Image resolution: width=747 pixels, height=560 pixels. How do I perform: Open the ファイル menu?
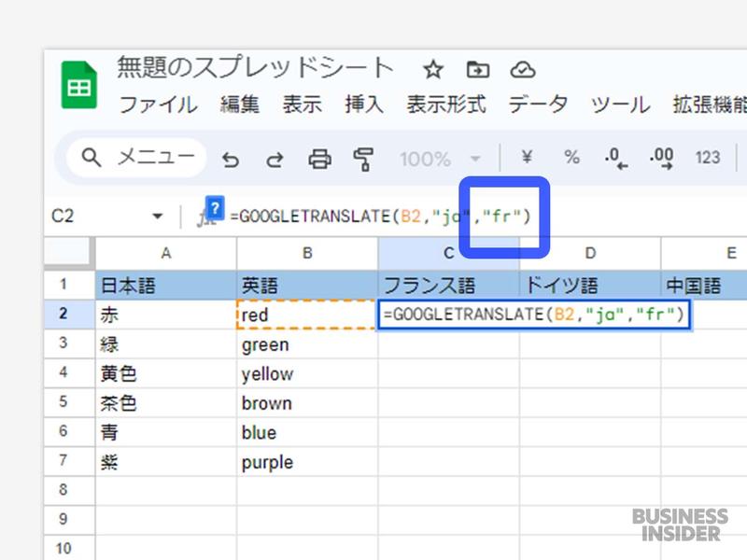tap(158, 105)
